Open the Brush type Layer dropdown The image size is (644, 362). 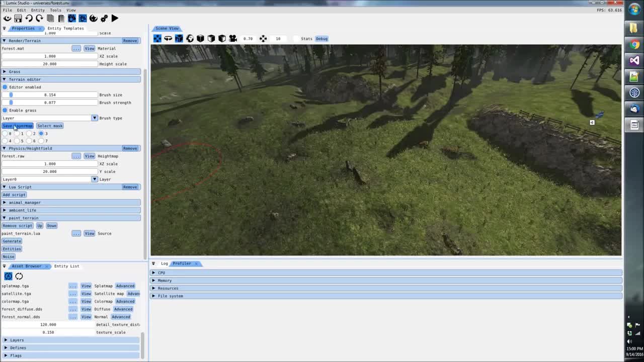[94, 118]
